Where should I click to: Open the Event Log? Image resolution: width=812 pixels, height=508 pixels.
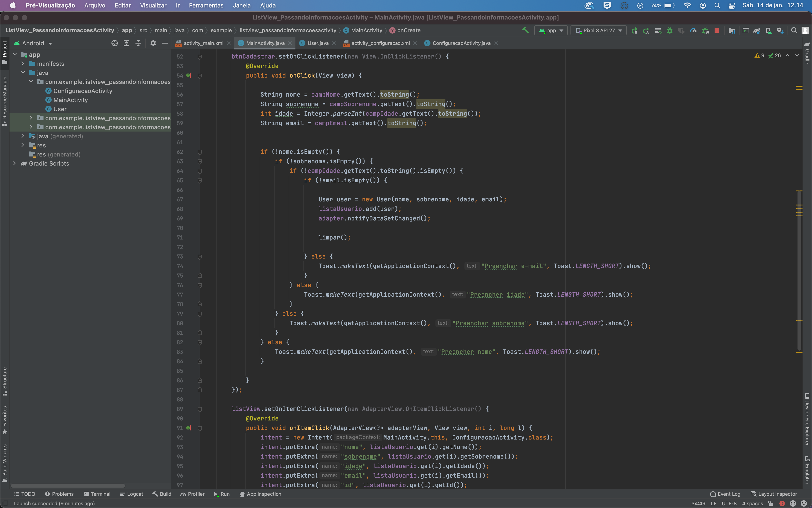(725, 494)
